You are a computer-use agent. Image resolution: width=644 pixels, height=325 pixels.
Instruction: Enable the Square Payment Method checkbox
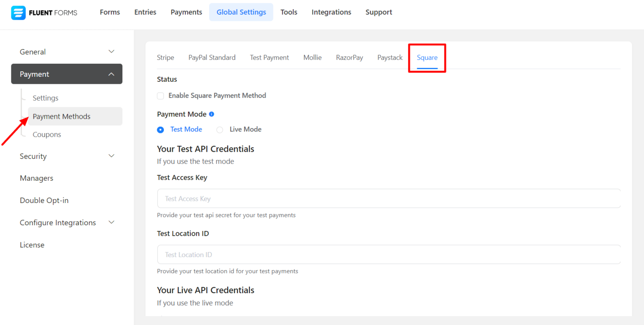coord(161,96)
